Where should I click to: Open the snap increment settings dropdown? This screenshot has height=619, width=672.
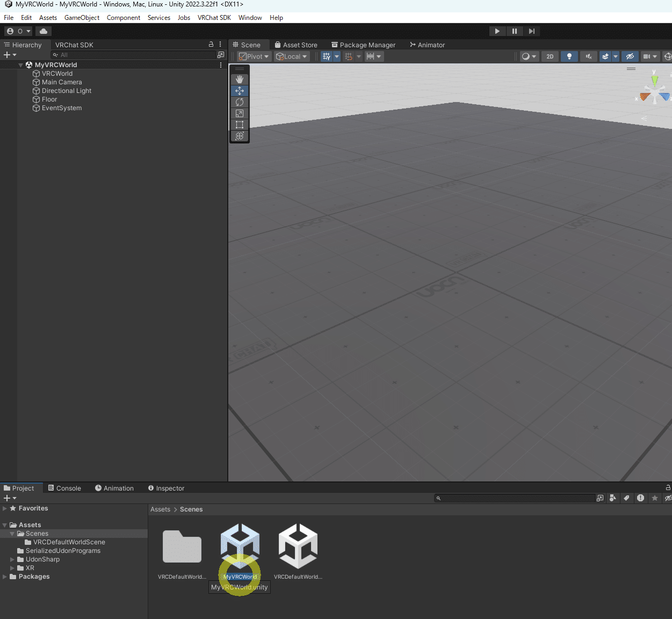[373, 56]
